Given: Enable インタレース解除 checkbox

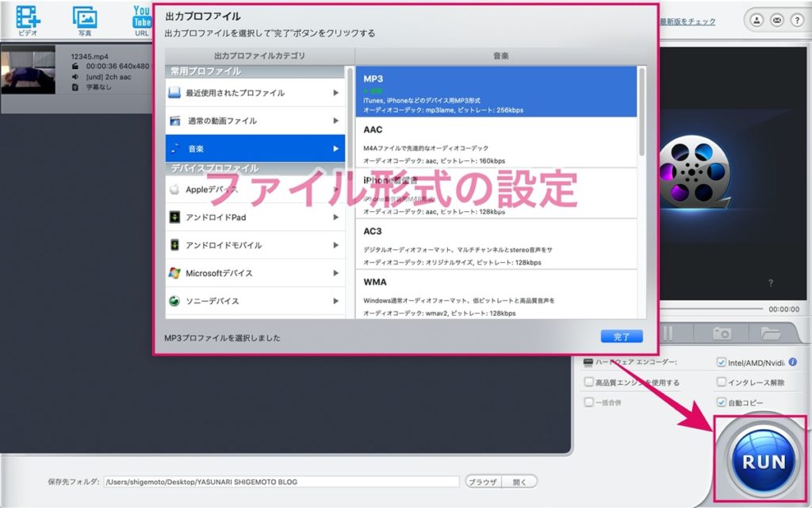Looking at the screenshot, I should (721, 382).
